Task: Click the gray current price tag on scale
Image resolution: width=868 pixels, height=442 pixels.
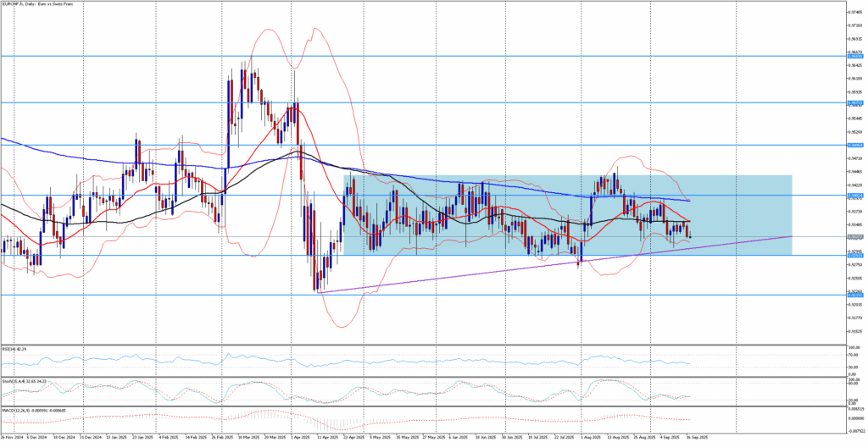Action: [x=855, y=238]
